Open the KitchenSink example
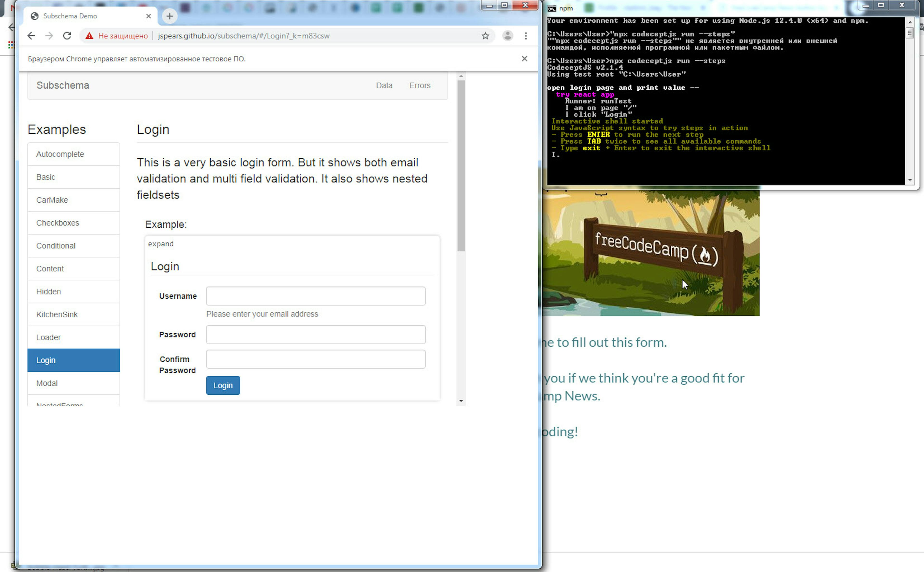Image resolution: width=924 pixels, height=572 pixels. [x=74, y=315]
